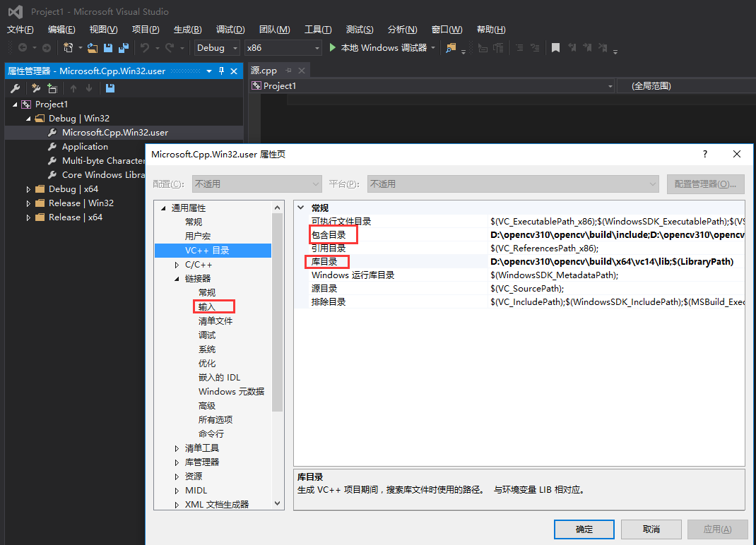Open the 生成(B) menu
Screen dimensions: 756x545
point(187,30)
